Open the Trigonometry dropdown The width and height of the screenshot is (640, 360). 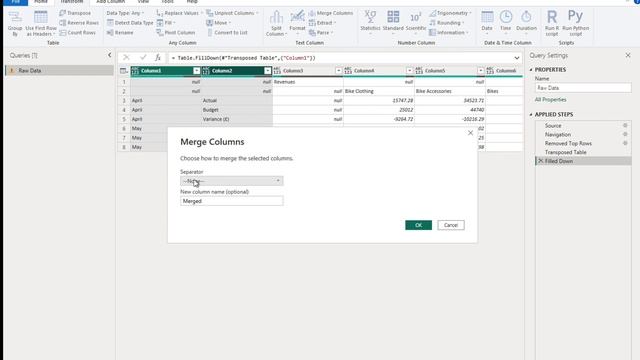tap(450, 13)
